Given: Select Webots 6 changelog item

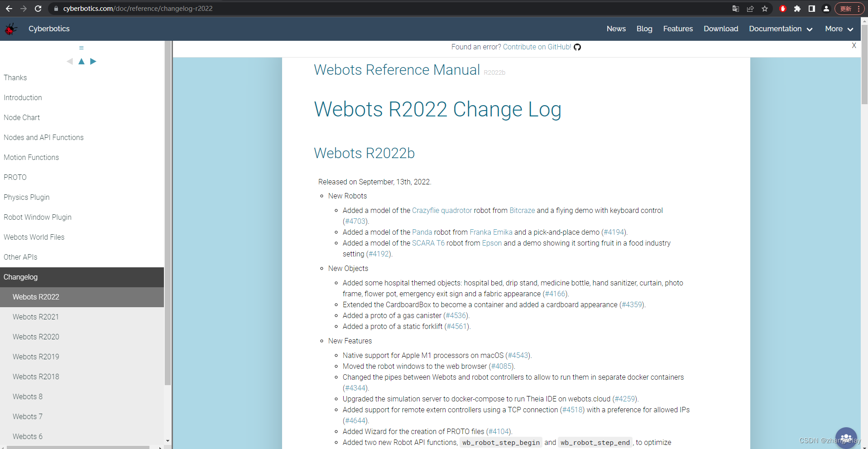Looking at the screenshot, I should coord(82,436).
